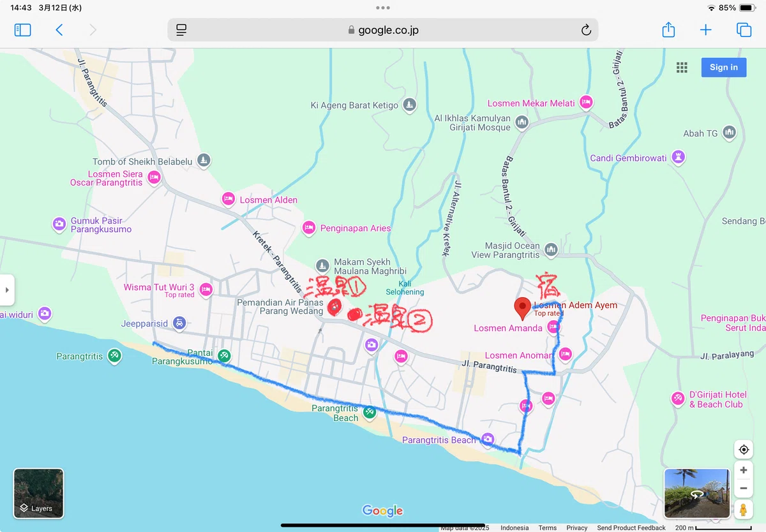Click the Sign in button
The width and height of the screenshot is (766, 532).
coord(723,67)
